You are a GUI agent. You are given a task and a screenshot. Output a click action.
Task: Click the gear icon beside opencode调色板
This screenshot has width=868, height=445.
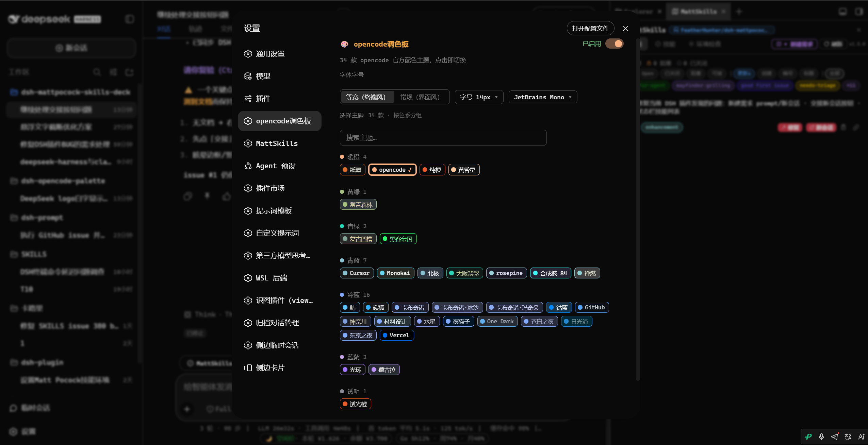click(248, 121)
